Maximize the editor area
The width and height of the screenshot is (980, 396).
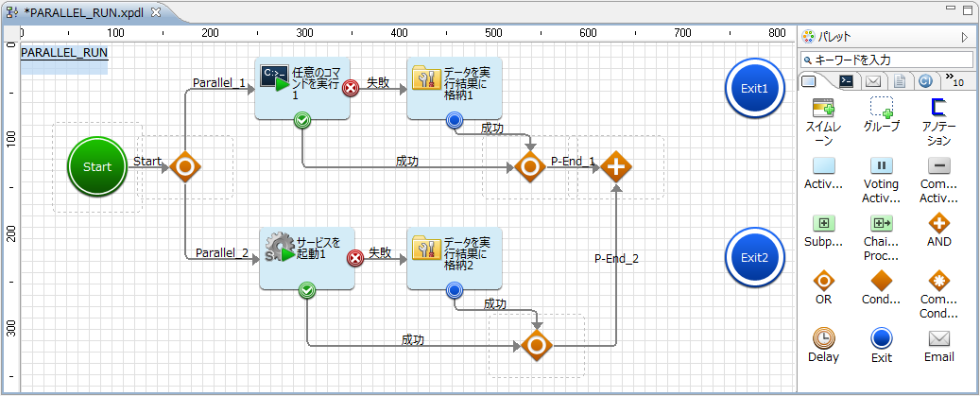click(968, 9)
